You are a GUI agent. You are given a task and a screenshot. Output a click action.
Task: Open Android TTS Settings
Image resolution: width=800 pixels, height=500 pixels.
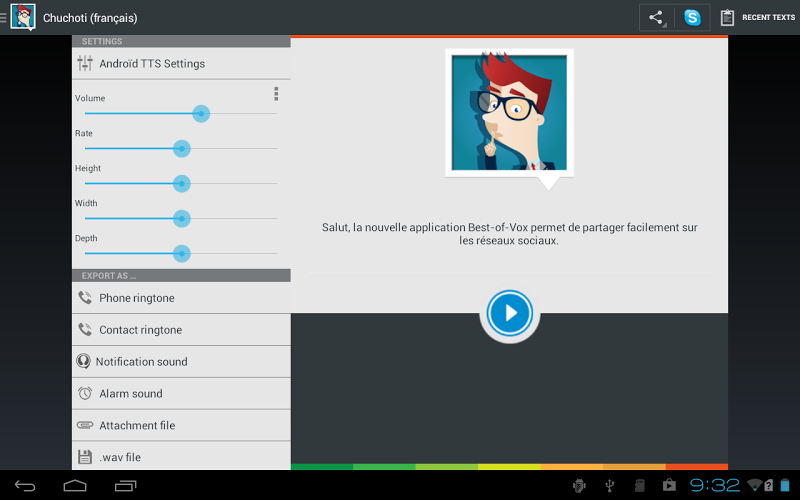click(x=181, y=63)
